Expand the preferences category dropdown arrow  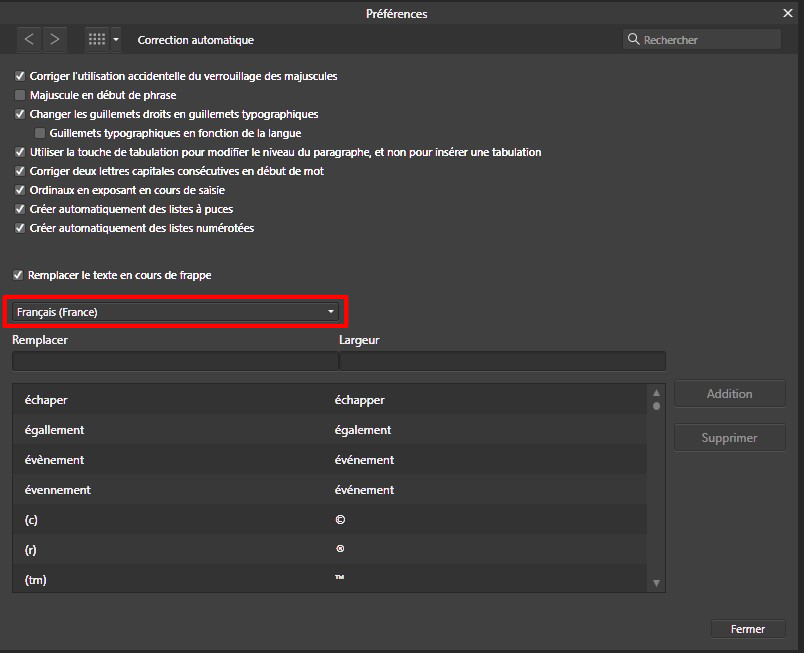tap(116, 39)
